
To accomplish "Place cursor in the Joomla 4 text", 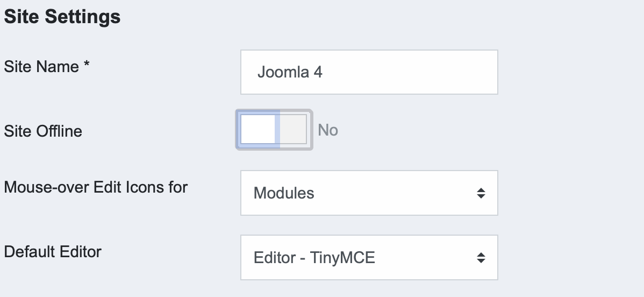I will (x=290, y=72).
